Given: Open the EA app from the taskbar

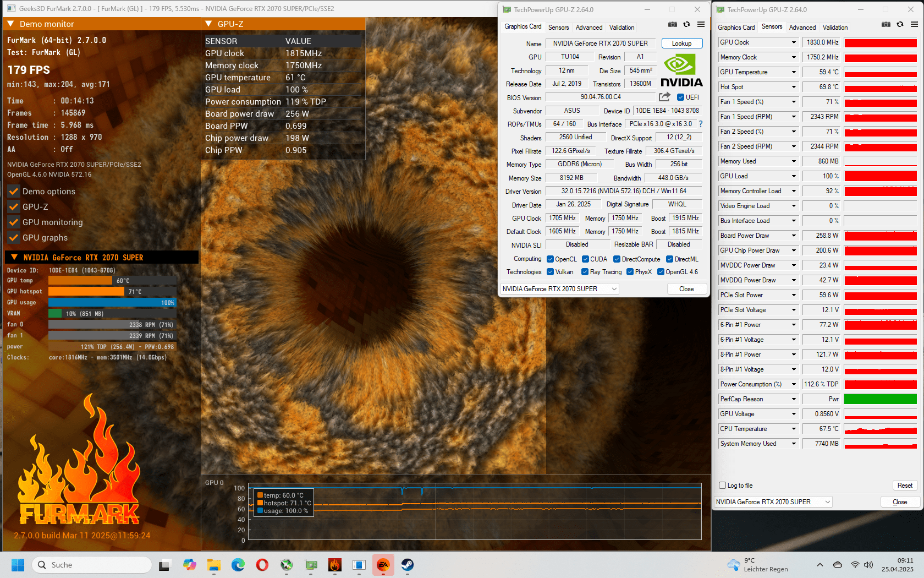Looking at the screenshot, I should 383,565.
